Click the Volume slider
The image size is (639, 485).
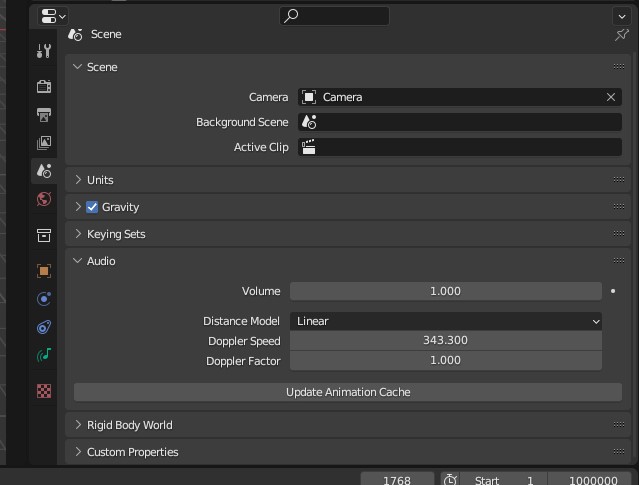[446, 291]
